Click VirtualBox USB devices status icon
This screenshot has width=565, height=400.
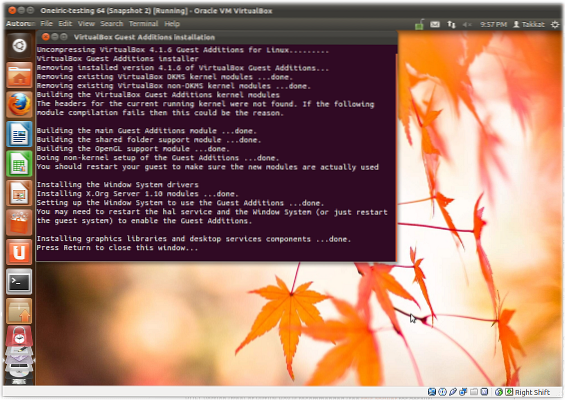pos(453,392)
